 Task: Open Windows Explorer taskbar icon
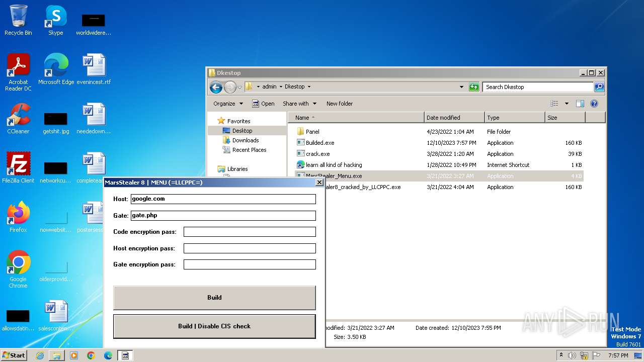point(57,355)
